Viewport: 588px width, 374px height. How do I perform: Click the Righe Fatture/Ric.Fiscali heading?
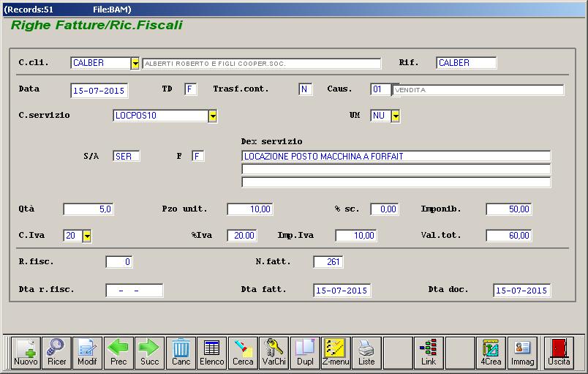[x=97, y=25]
